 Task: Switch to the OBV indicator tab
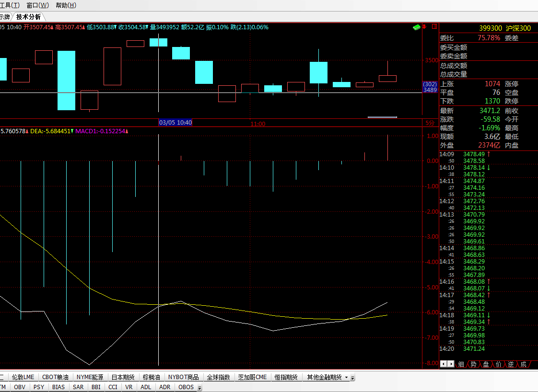[20, 387]
